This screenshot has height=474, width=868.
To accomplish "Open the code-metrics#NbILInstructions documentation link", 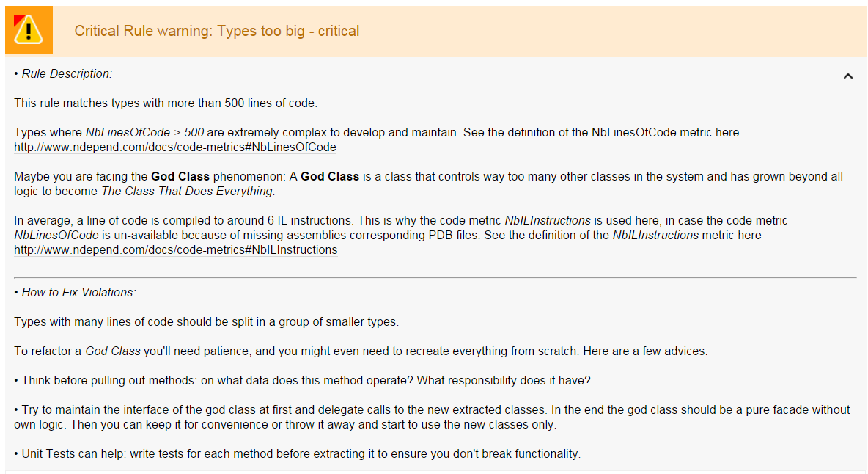I will pyautogui.click(x=176, y=250).
